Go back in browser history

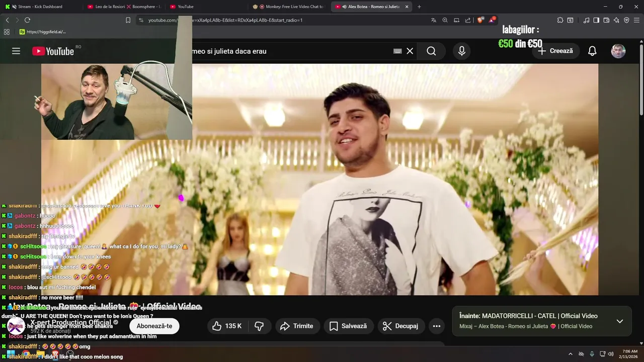(7, 20)
